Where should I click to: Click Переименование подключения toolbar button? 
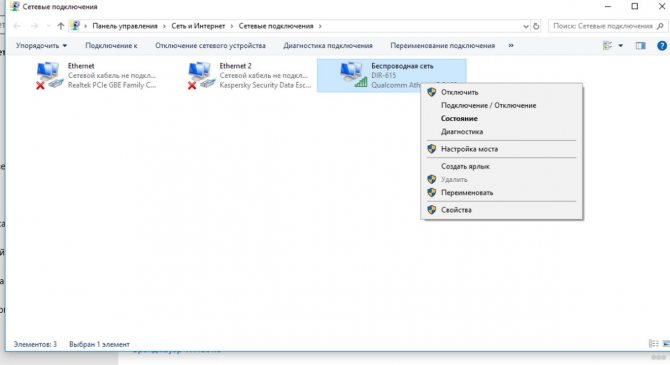point(443,45)
